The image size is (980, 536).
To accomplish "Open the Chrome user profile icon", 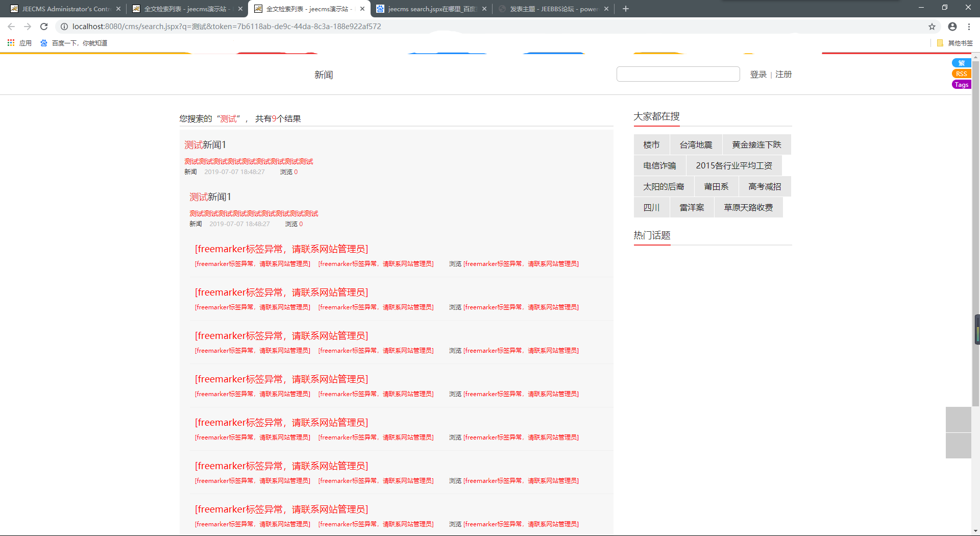I will pos(952,27).
